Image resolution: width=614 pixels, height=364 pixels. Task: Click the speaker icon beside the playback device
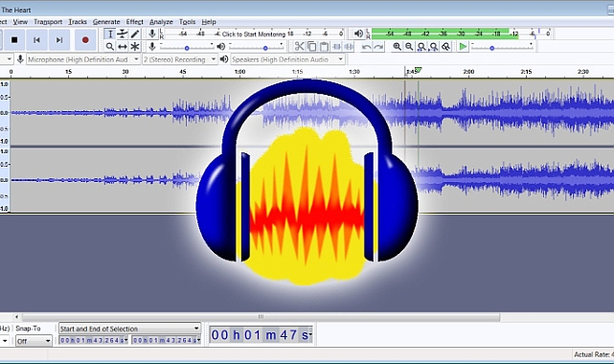point(224,59)
